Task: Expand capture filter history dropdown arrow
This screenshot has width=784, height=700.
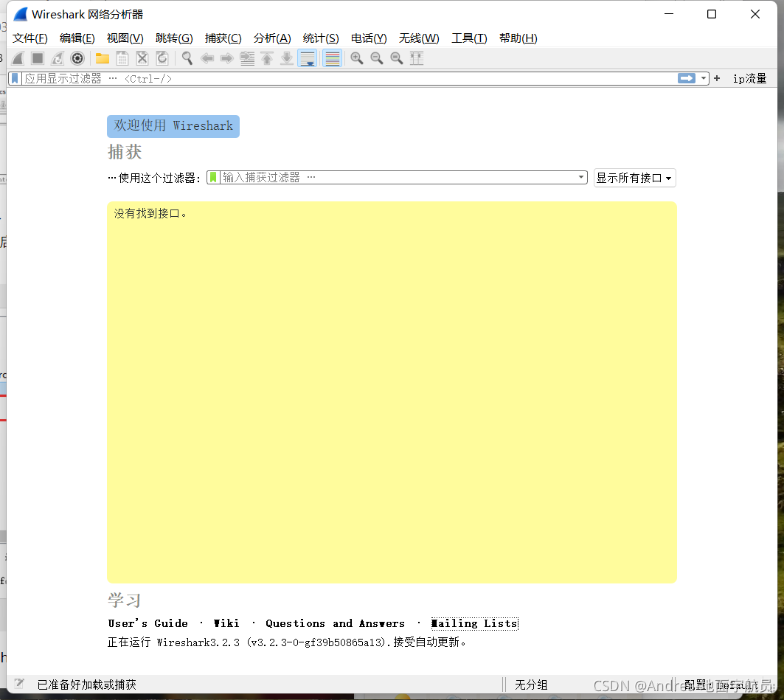Action: tap(581, 178)
